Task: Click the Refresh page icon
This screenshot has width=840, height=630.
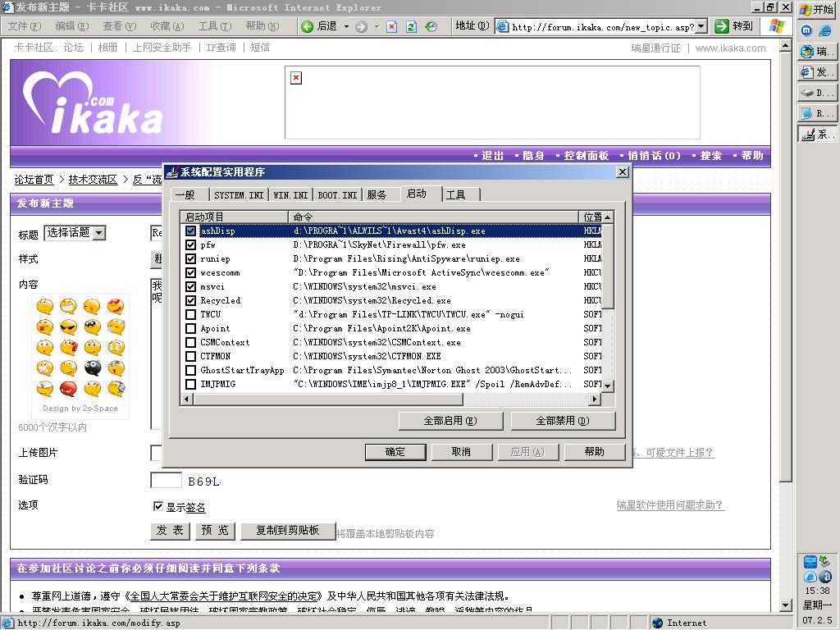Action: tap(411, 27)
